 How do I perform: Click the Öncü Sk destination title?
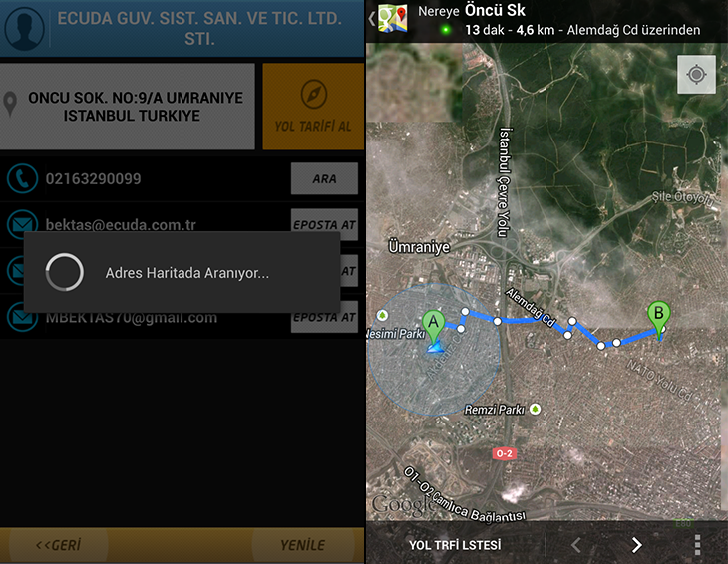coord(495,10)
